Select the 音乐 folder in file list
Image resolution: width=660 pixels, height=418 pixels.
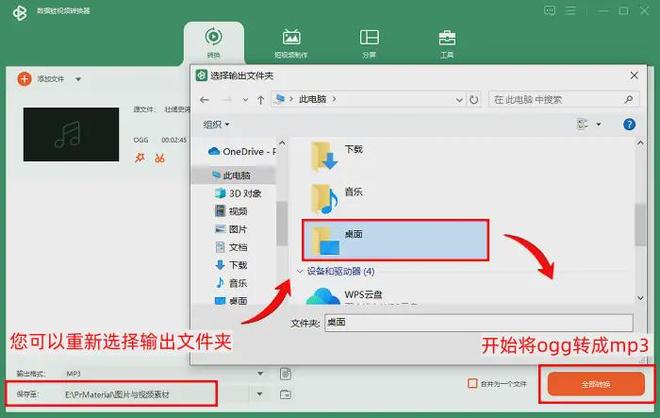point(337,199)
